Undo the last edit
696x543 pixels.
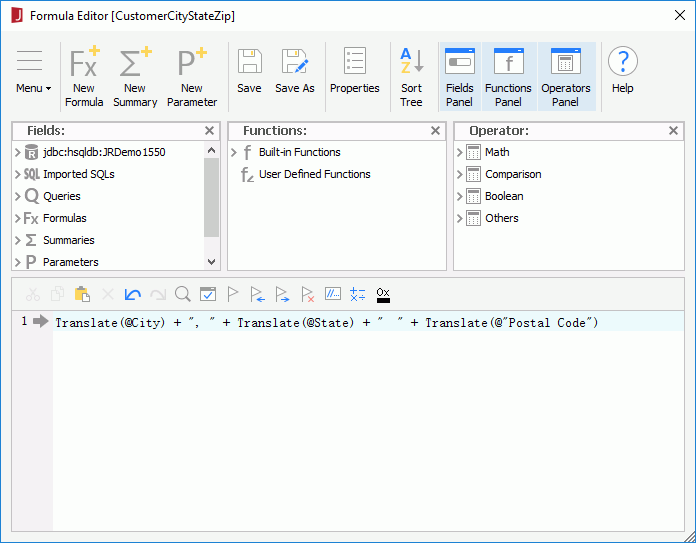(132, 294)
